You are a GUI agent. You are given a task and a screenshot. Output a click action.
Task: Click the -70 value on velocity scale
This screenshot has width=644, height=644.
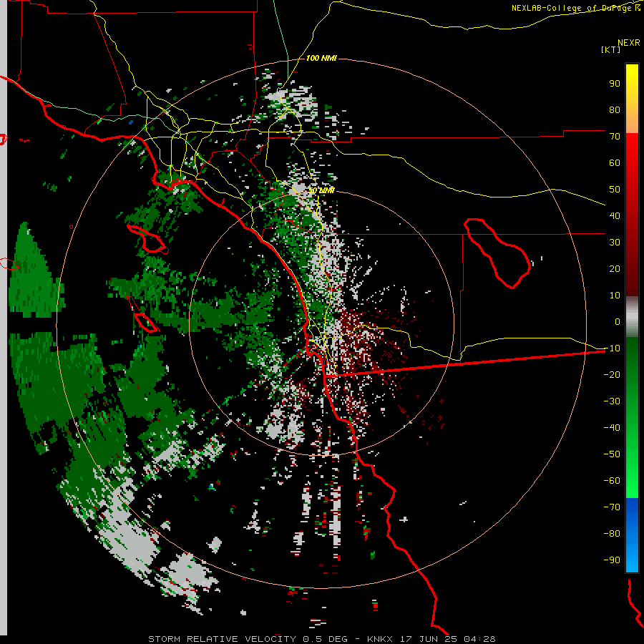click(x=612, y=507)
